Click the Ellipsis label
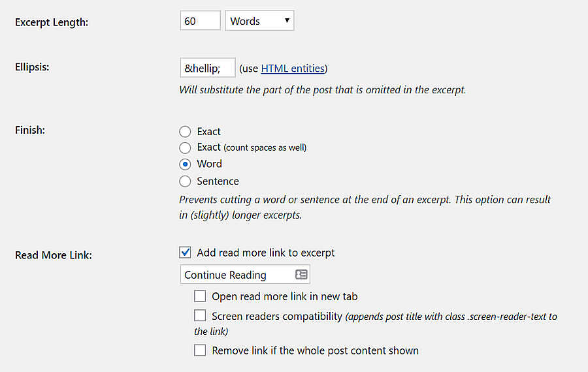588x372 pixels. click(32, 66)
